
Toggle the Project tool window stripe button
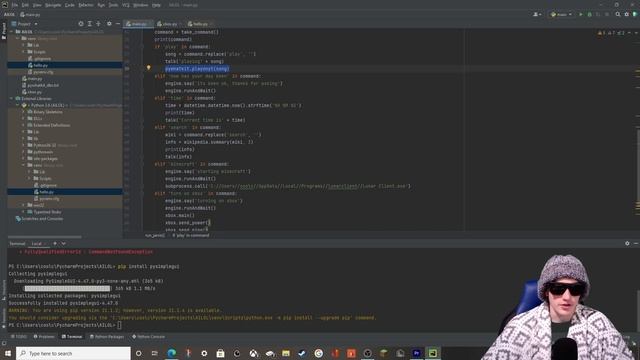[4, 31]
